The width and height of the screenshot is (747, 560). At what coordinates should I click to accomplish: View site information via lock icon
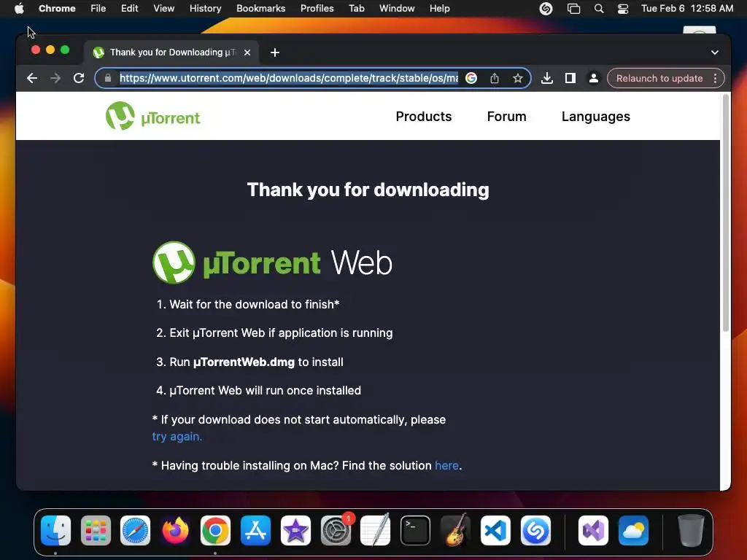pyautogui.click(x=108, y=78)
